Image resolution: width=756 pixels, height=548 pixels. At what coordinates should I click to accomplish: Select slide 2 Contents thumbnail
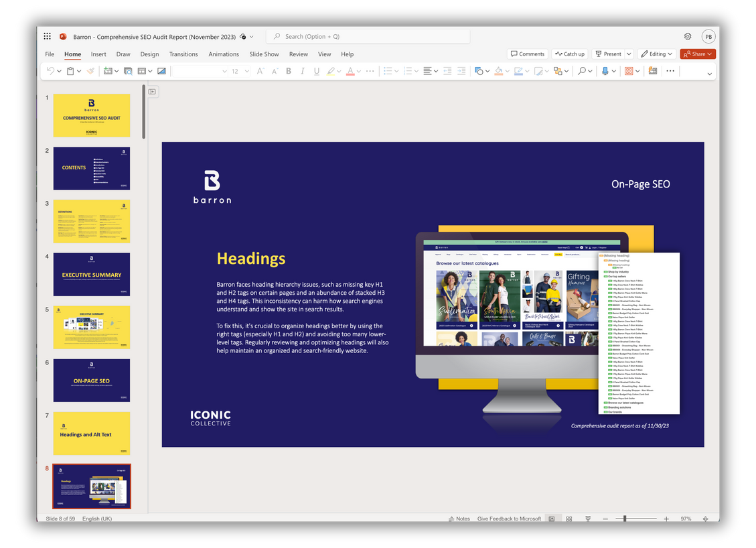click(92, 168)
